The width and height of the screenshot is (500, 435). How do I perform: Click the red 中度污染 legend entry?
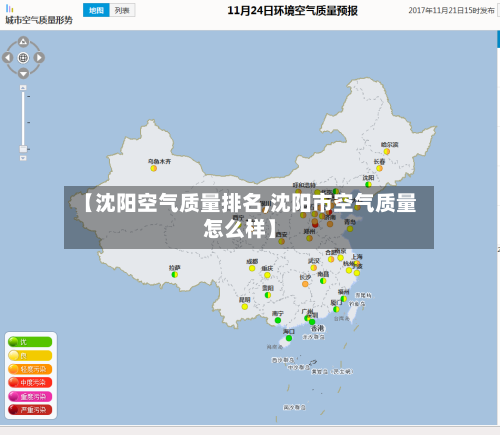[x=30, y=383]
